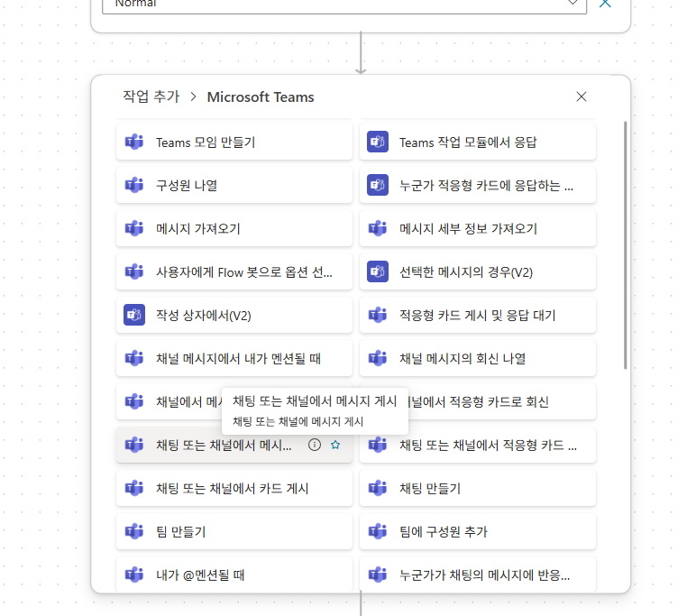Click the action list vertical scrollbar

point(625,245)
